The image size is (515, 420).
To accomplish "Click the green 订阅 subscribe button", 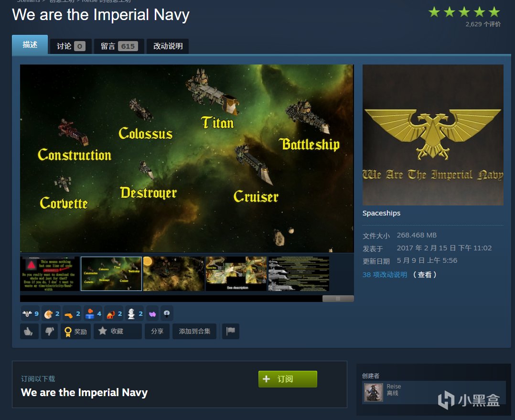I will pos(288,379).
